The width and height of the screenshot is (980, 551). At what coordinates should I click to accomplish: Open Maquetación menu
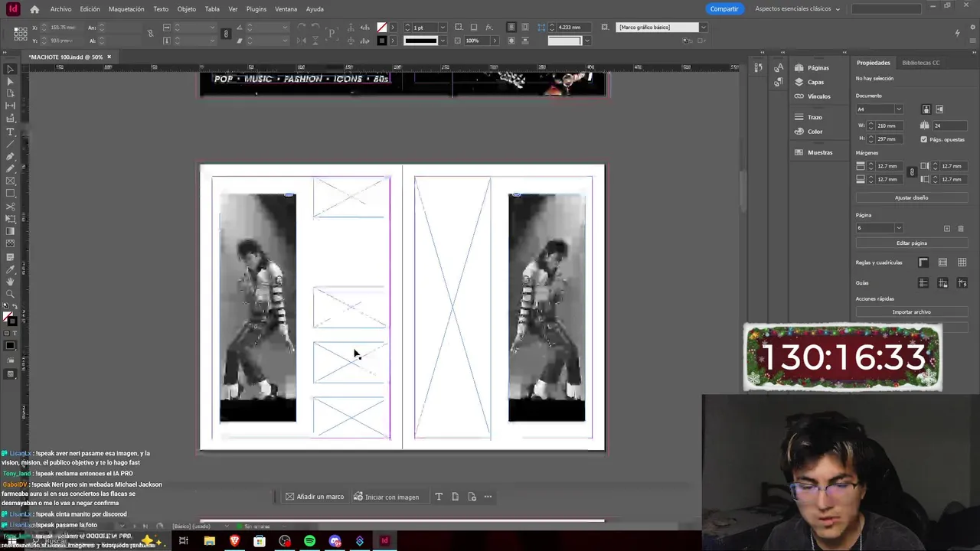pyautogui.click(x=126, y=9)
